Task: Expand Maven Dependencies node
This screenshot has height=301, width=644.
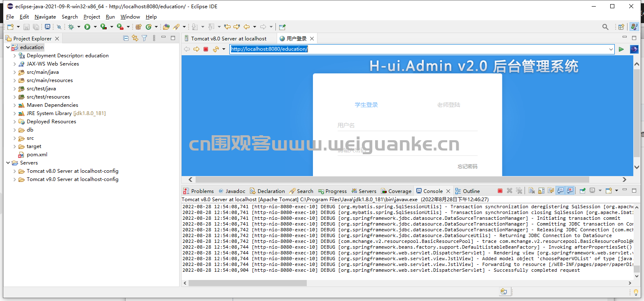Action: pos(15,105)
